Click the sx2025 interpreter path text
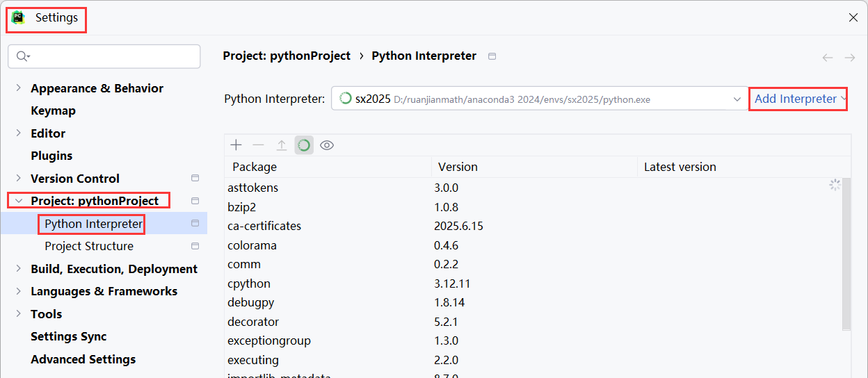The height and width of the screenshot is (378, 868). [x=522, y=99]
